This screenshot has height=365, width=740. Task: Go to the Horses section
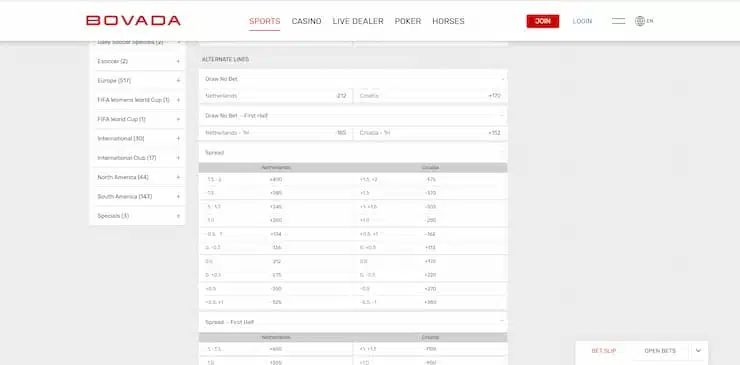click(x=448, y=21)
